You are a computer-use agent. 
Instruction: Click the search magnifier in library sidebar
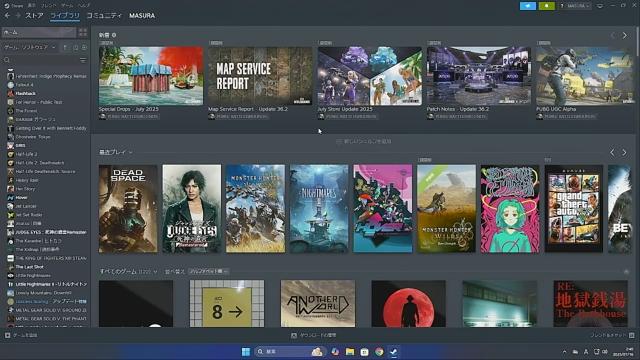pos(7,60)
